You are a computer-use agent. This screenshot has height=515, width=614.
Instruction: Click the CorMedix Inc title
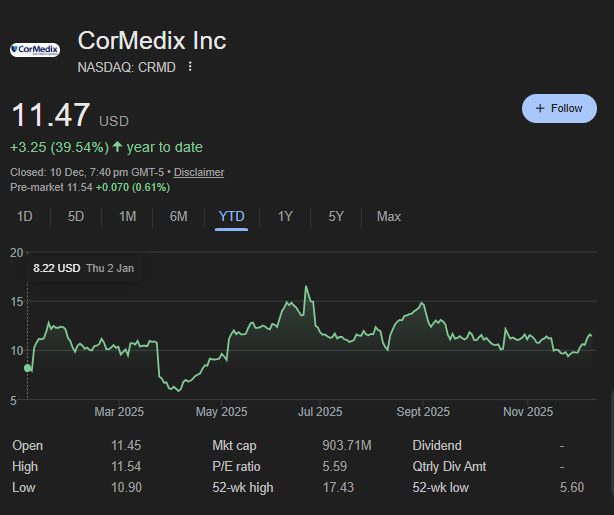click(x=152, y=41)
